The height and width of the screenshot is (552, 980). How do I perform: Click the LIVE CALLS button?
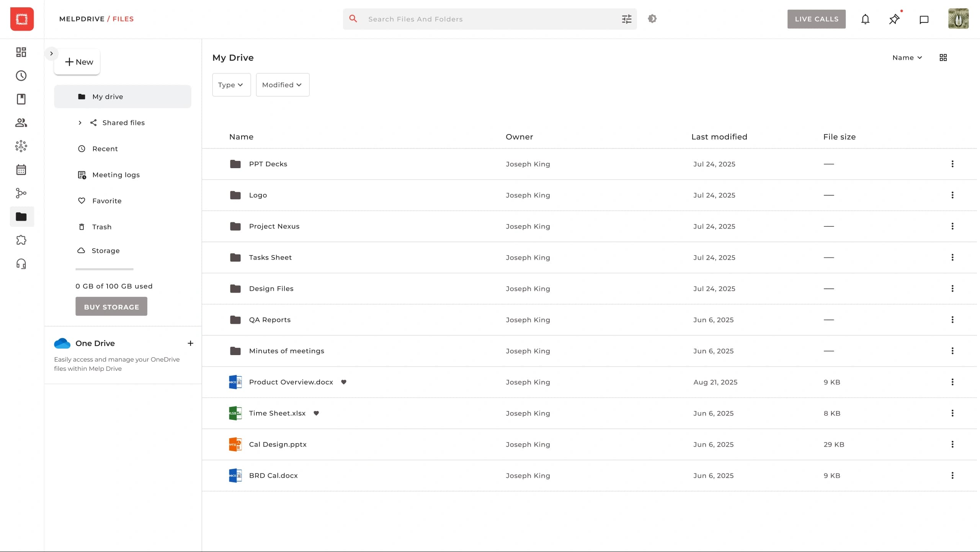816,19
